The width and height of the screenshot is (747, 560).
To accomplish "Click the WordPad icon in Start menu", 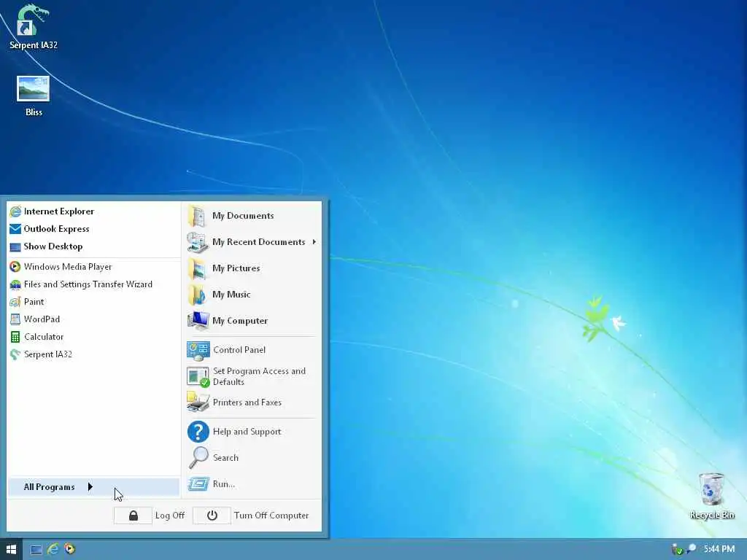I will (x=15, y=319).
